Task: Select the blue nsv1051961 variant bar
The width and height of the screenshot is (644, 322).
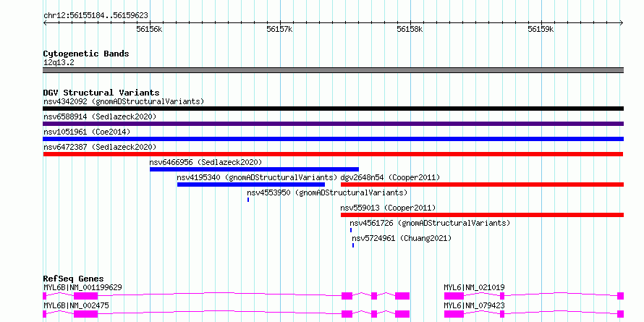Action: point(333,139)
